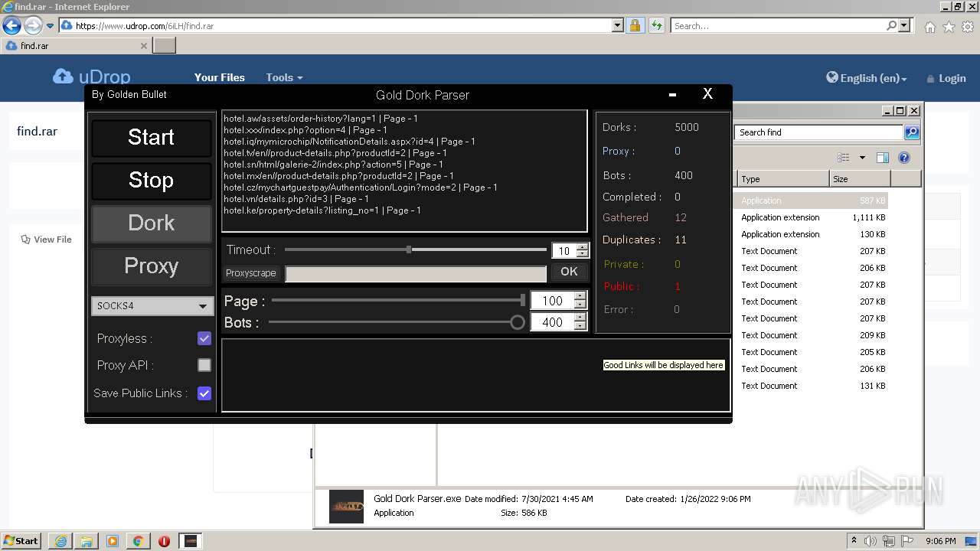Screen dimensions: 980x551
Task: Click the Windows Start button
Action: point(21,541)
